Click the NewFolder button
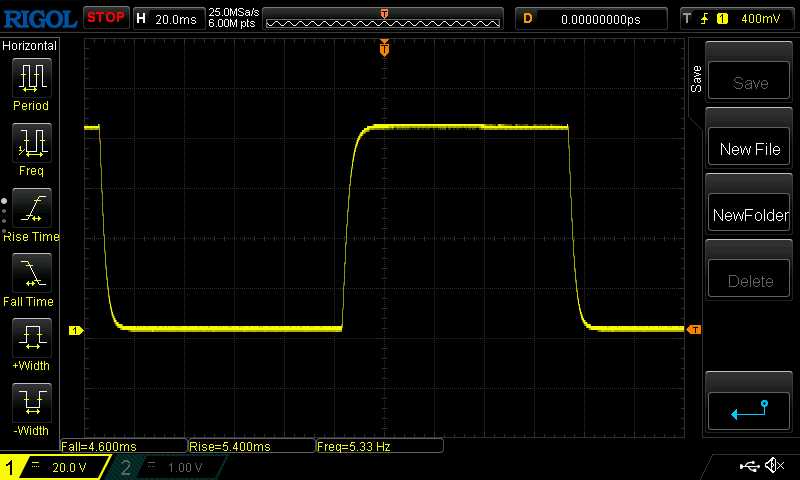Image resolution: width=800 pixels, height=480 pixels. [x=748, y=213]
